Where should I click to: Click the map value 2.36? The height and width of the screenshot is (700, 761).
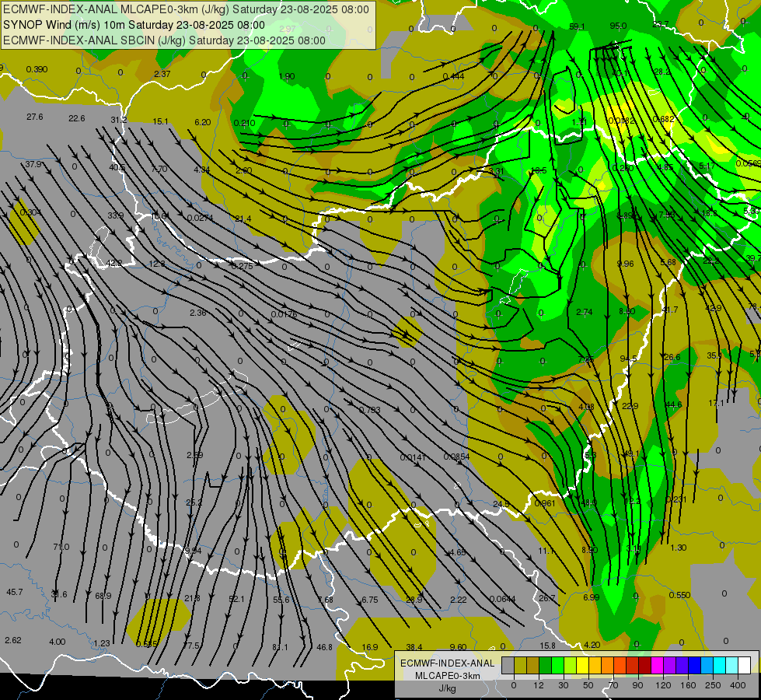pos(197,313)
